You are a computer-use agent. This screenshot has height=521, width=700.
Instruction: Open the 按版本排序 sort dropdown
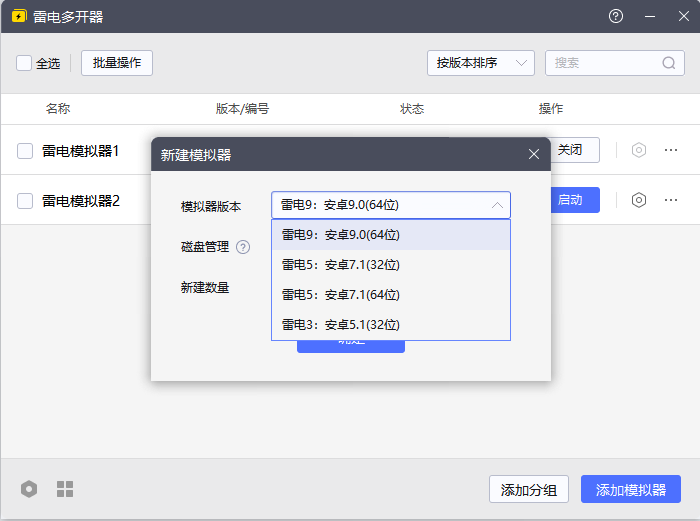click(x=480, y=63)
